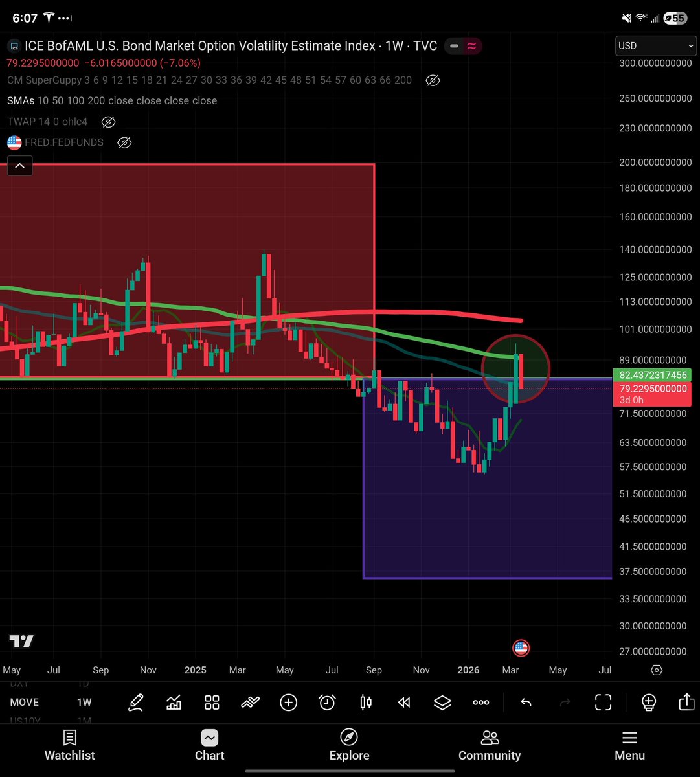The height and width of the screenshot is (777, 700).
Task: Tap the add plus circle icon
Action: pyautogui.click(x=288, y=703)
